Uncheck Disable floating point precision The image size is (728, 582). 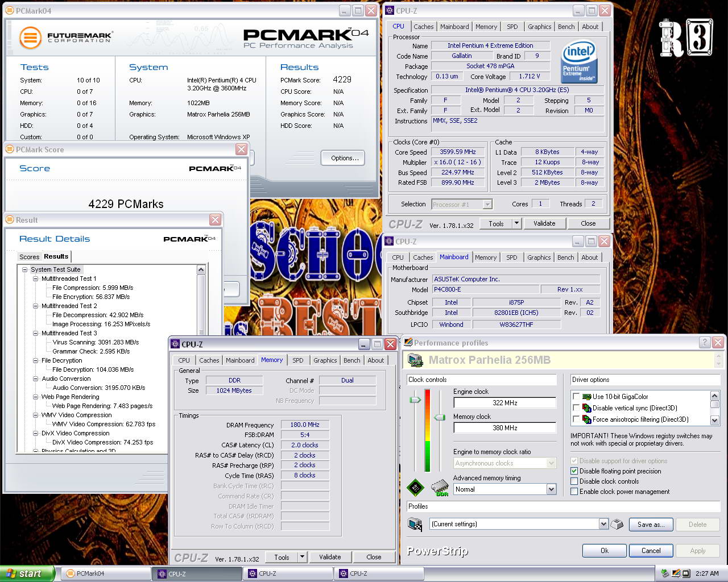(x=574, y=471)
